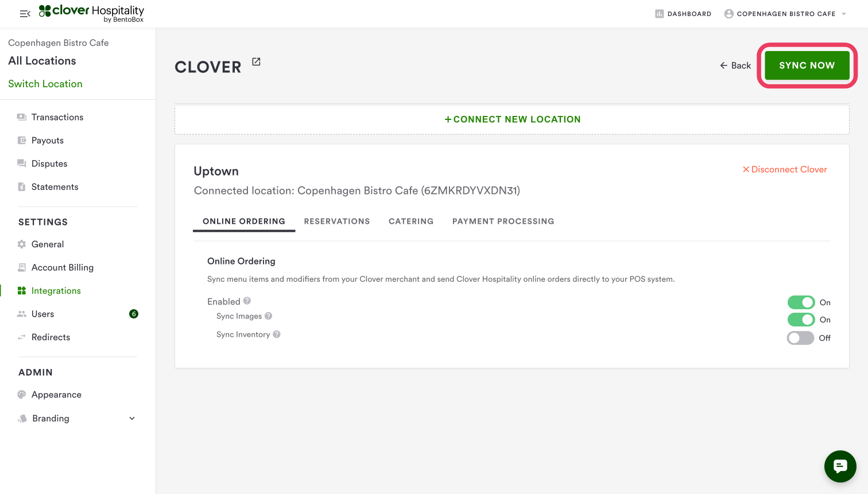Open the Clover external link icon

tap(256, 62)
